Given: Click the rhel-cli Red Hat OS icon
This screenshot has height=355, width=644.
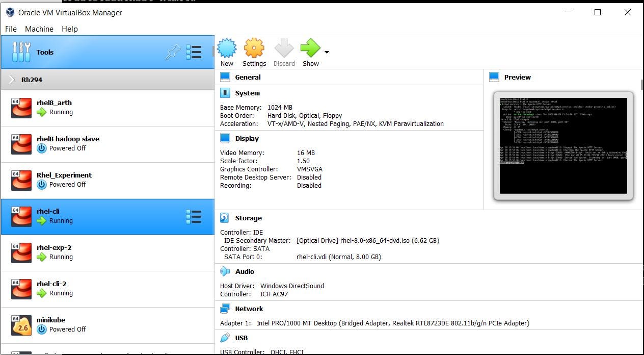Looking at the screenshot, I should tap(21, 217).
